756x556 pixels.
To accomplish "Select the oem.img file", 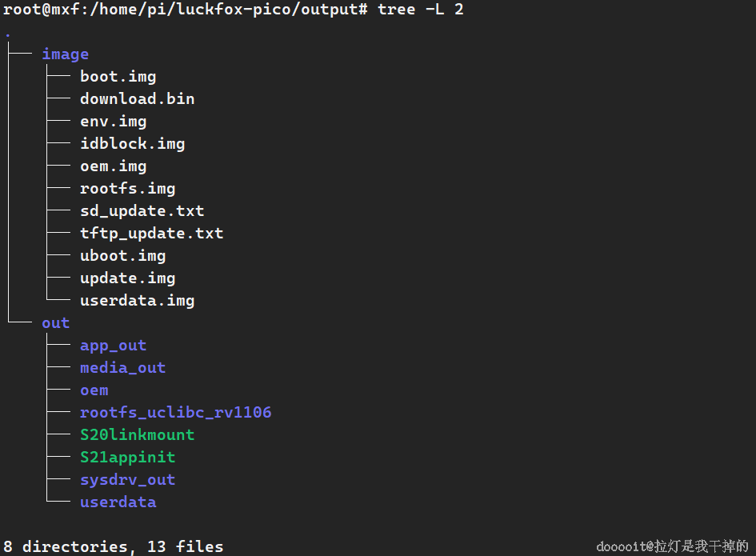I will coord(113,166).
